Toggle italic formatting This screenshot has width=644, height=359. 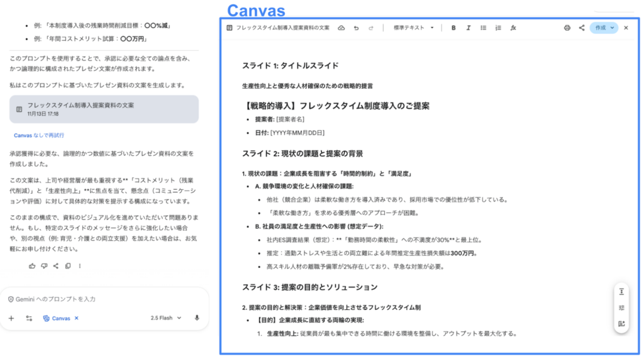469,28
